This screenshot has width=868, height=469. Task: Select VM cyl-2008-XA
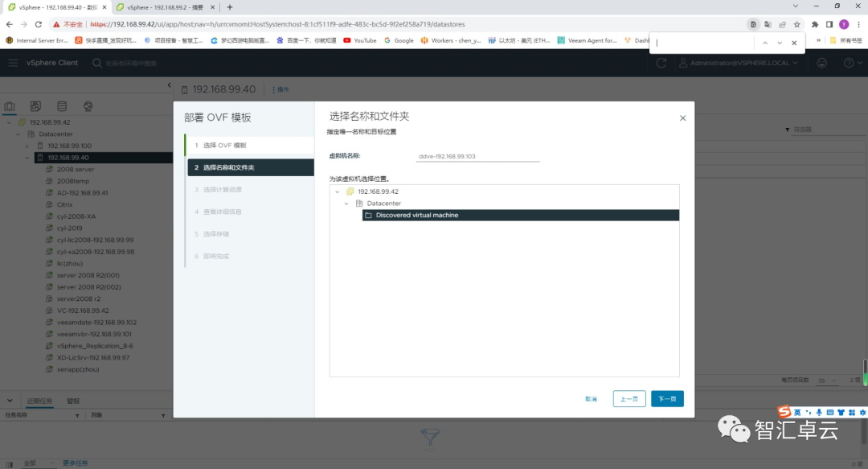(x=76, y=216)
